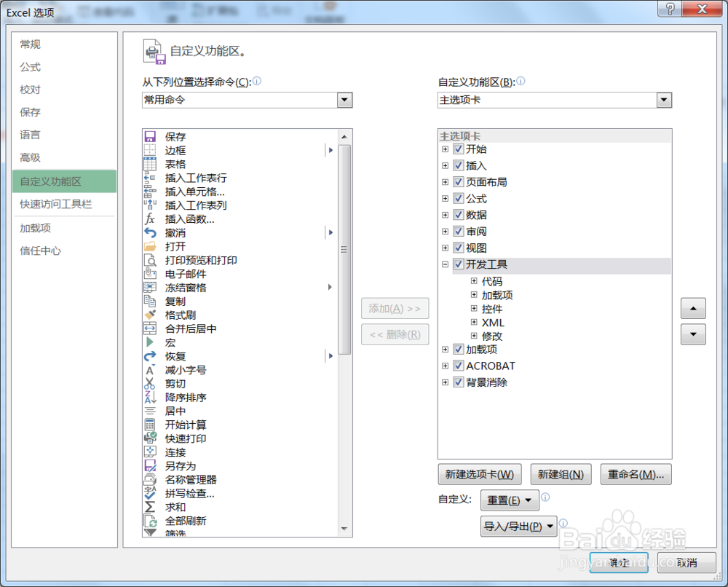Click the 保存 save command icon
The image size is (728, 587).
click(151, 135)
